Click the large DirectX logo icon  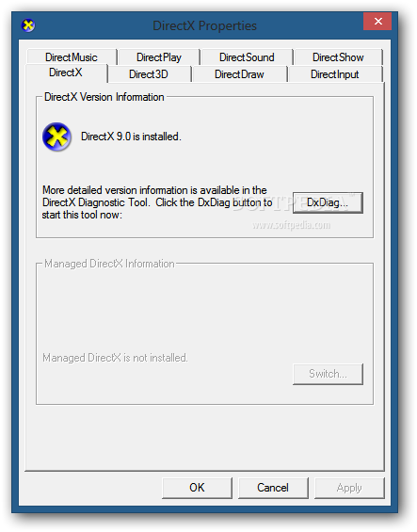56,137
